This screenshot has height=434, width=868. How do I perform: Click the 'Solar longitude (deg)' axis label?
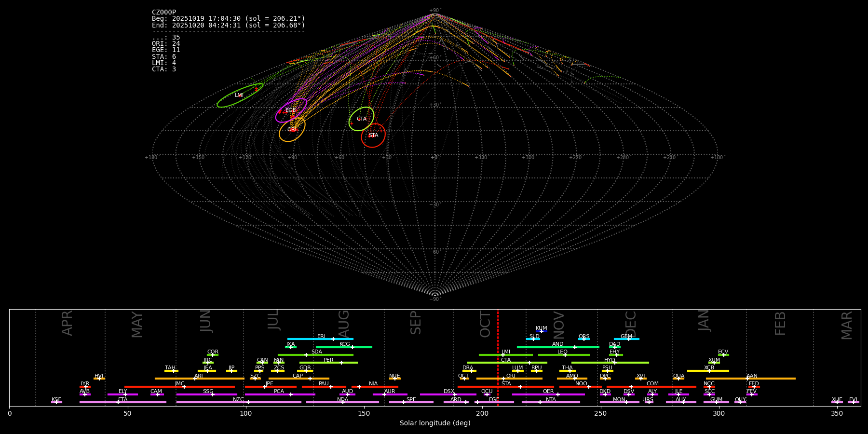click(435, 423)
